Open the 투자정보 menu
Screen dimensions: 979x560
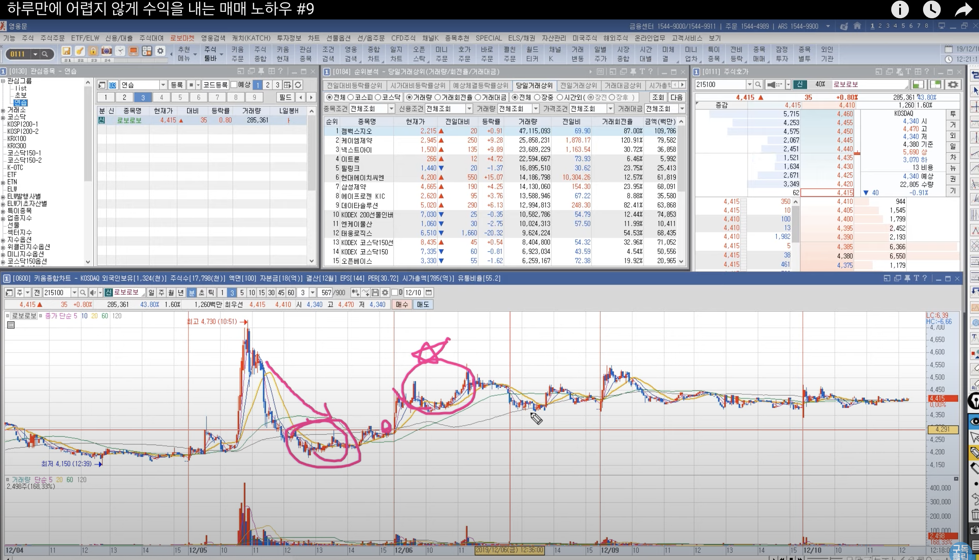pyautogui.click(x=289, y=38)
